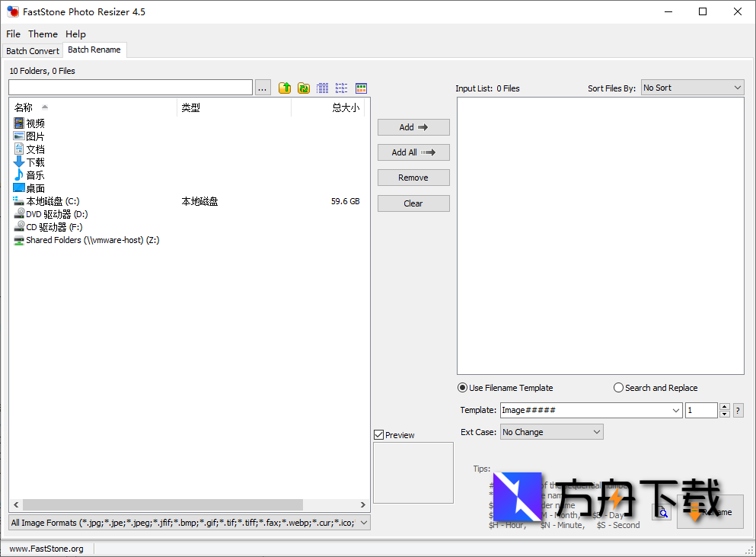Switch to details list view icon
The image size is (756, 557).
click(323, 88)
